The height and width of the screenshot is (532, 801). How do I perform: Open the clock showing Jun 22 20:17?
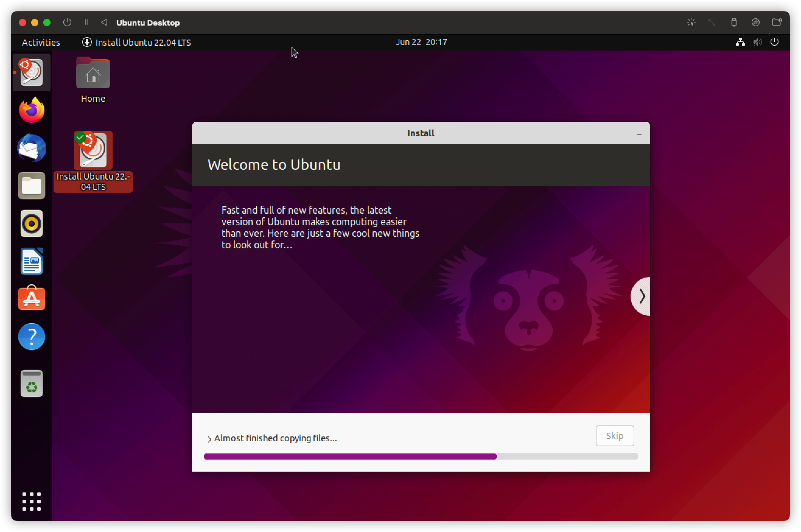(x=421, y=42)
